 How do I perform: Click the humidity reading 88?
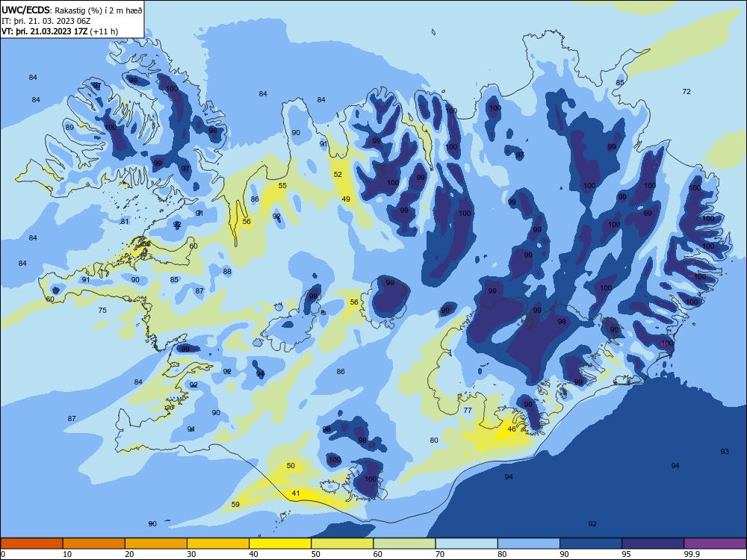coord(227,272)
